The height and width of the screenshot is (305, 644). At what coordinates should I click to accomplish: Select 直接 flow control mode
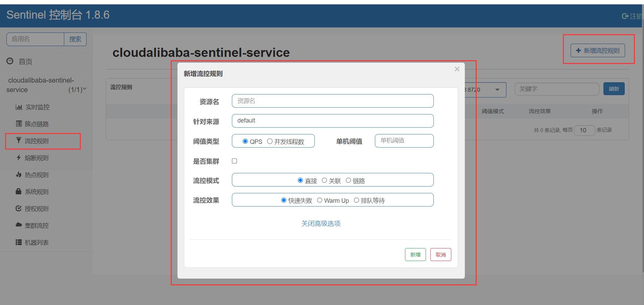click(x=300, y=180)
